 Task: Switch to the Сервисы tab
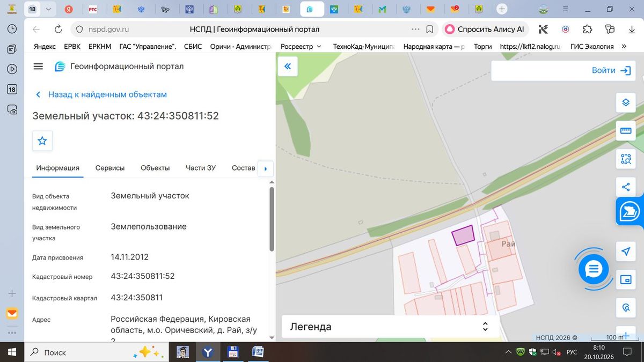click(110, 168)
